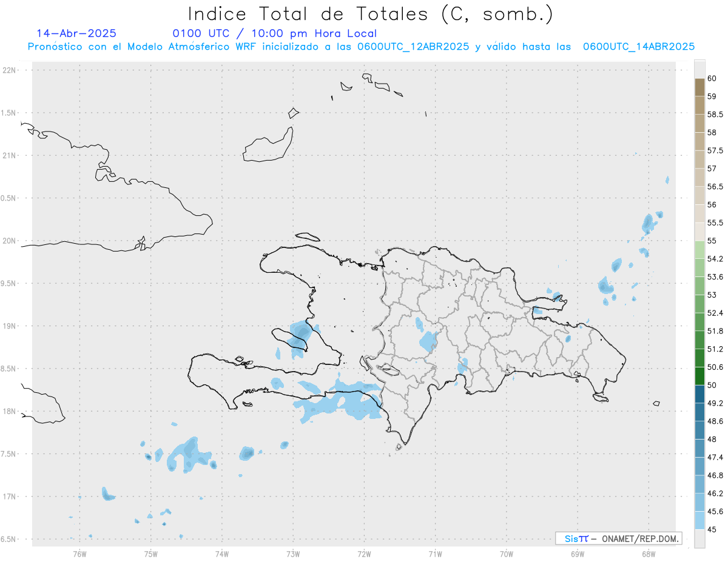Click the '48.6' colorbar label
Image resolution: width=728 pixels, height=562 pixels.
coord(715,421)
